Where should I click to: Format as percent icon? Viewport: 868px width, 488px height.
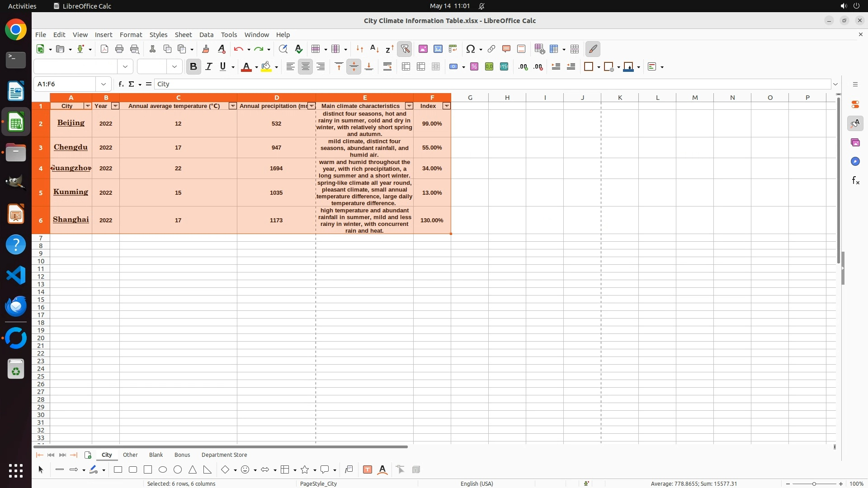point(474,67)
